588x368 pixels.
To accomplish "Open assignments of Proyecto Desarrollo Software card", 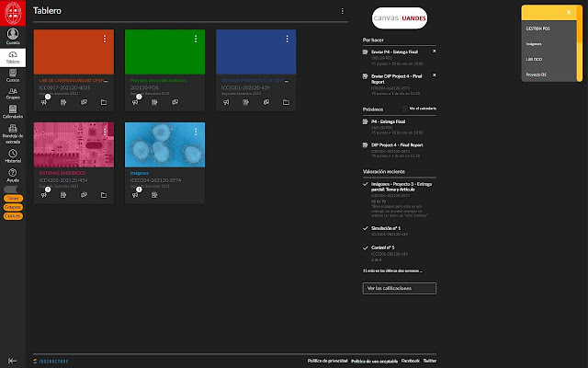I will coord(154,102).
